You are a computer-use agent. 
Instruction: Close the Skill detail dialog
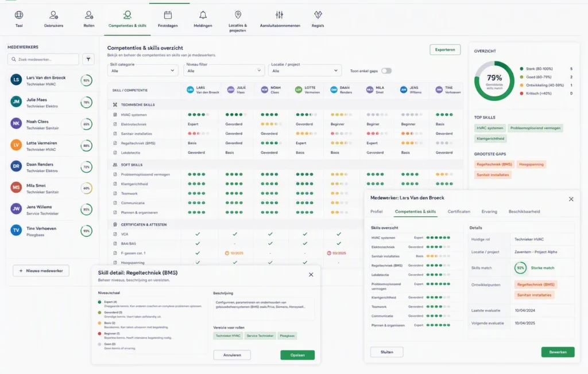tap(311, 275)
